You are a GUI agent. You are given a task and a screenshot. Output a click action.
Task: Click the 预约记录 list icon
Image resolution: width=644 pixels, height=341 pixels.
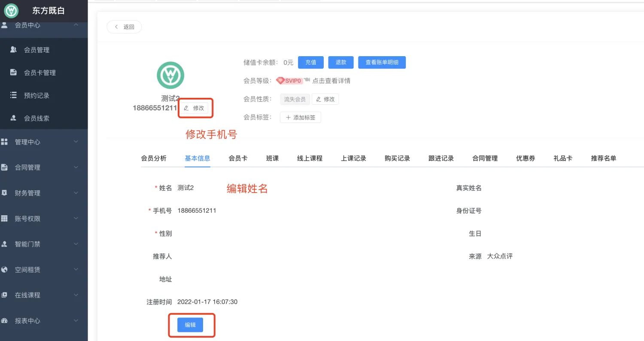pyautogui.click(x=13, y=95)
